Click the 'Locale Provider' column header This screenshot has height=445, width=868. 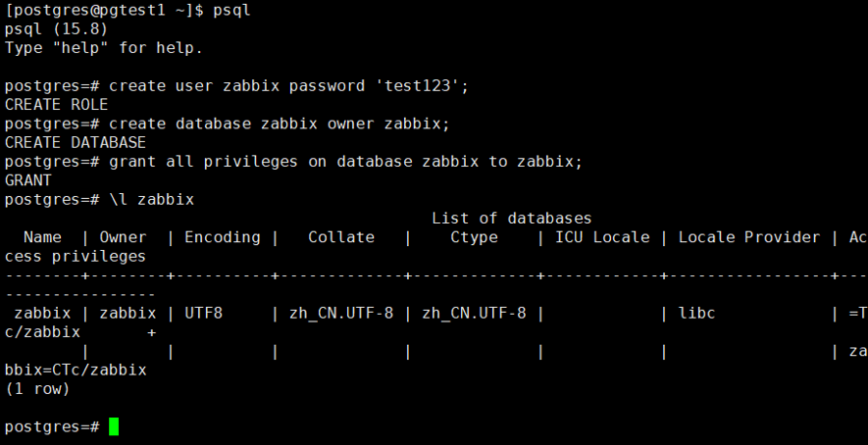(748, 237)
